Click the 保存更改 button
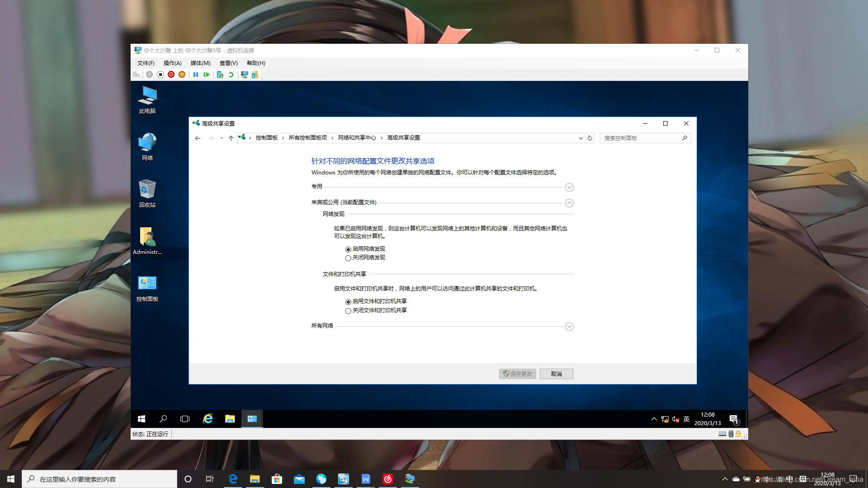Image resolution: width=868 pixels, height=488 pixels. pos(518,374)
